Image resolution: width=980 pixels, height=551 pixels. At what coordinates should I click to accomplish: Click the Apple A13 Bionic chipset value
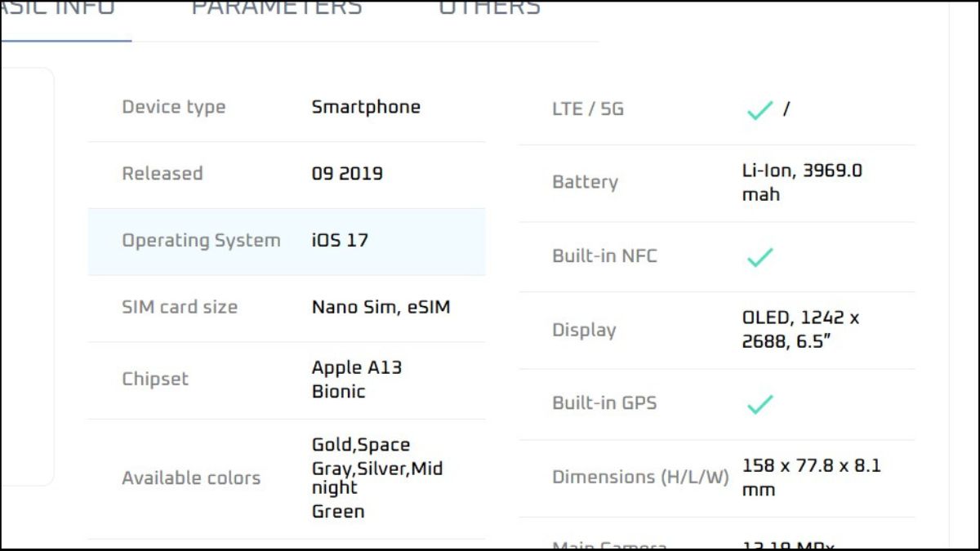point(357,379)
